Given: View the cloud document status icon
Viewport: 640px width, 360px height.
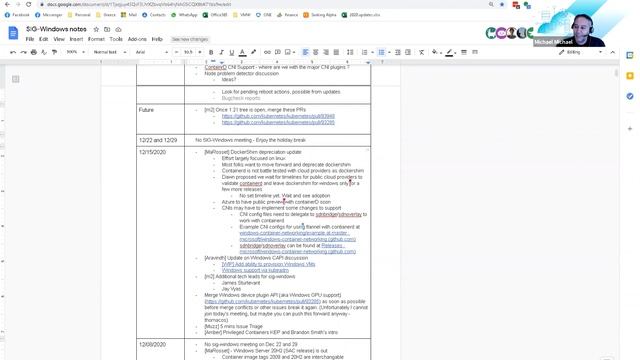Looking at the screenshot, I should pos(118,29).
